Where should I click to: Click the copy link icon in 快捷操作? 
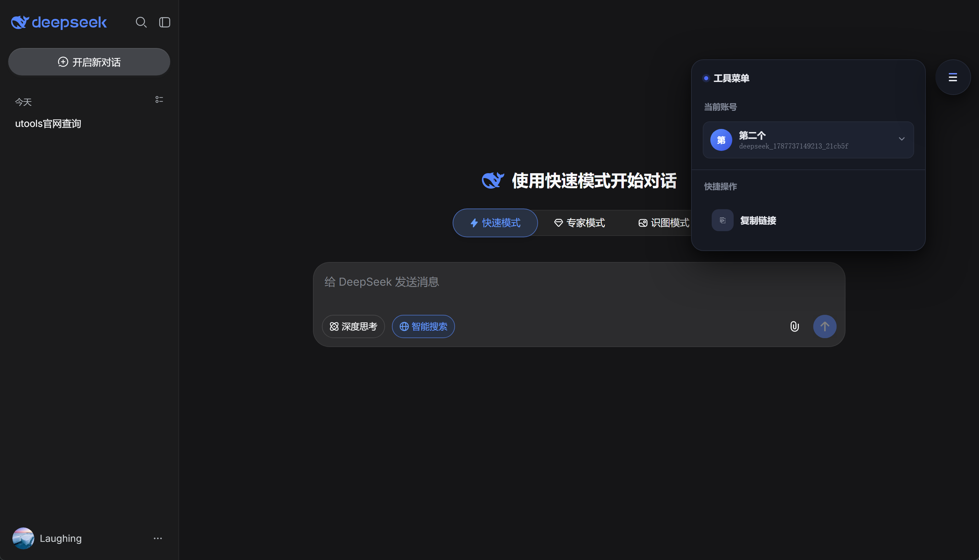coord(722,221)
